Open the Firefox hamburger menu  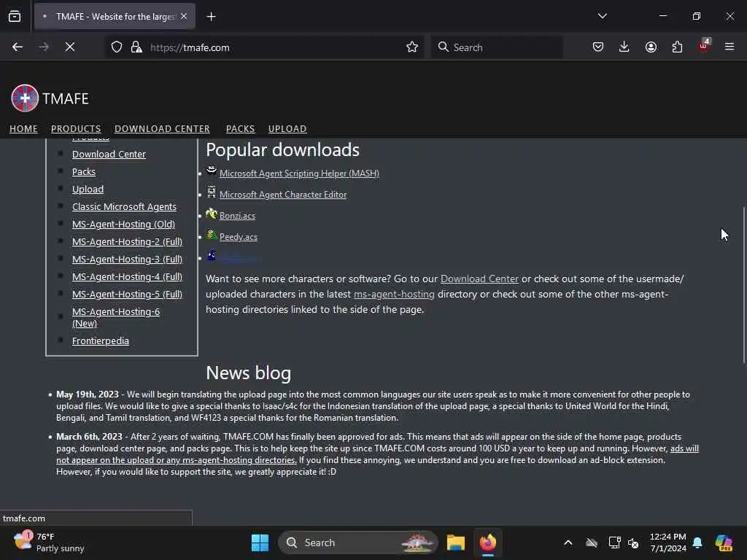[729, 47]
